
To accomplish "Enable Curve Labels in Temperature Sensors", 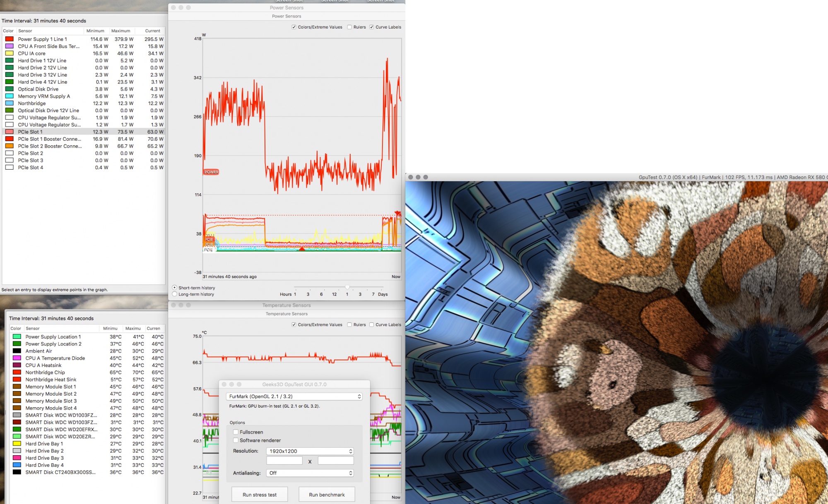I will coord(372,325).
